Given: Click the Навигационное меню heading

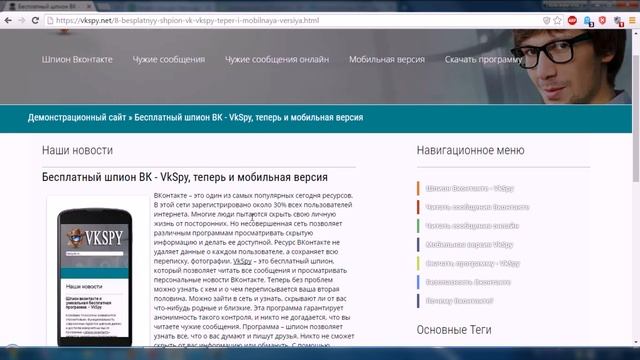Looking at the screenshot, I should [x=471, y=150].
